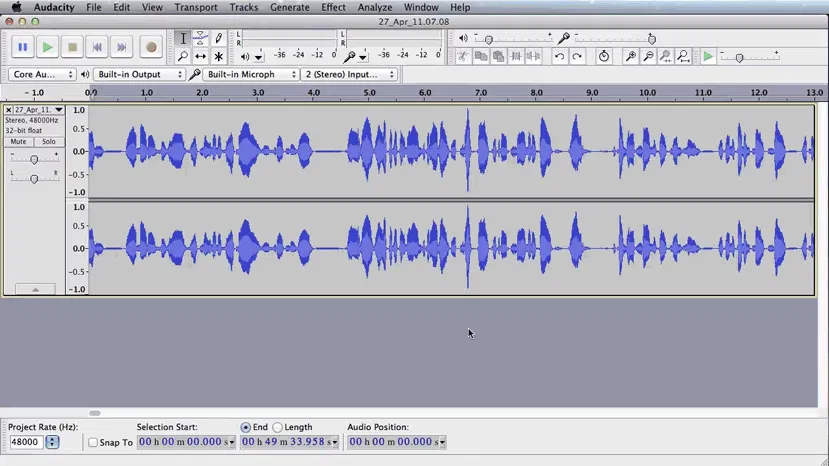The height and width of the screenshot is (466, 829).
Task: Open the Selection Start time format dropdown
Action: (x=232, y=442)
